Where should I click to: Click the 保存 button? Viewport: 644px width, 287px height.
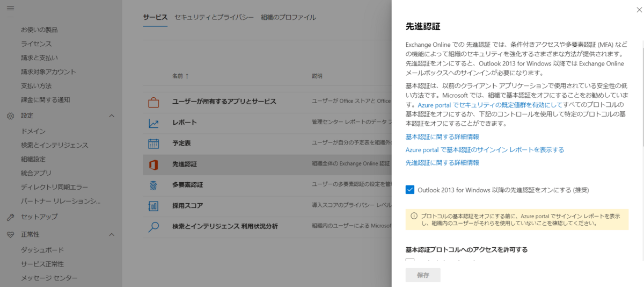[x=423, y=275]
